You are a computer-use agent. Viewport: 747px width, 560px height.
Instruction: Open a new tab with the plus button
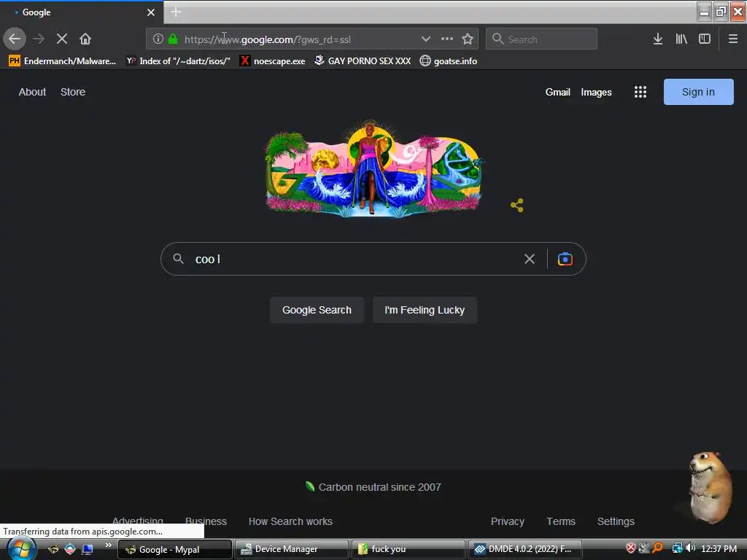click(176, 12)
